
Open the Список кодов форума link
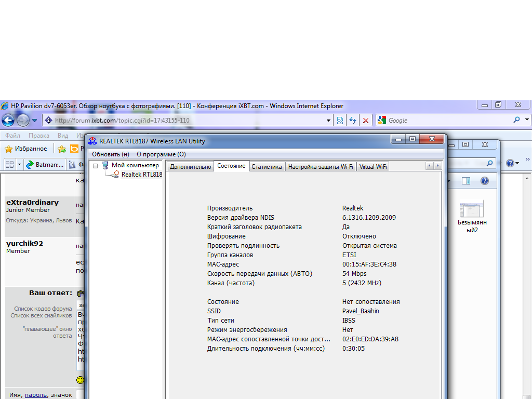43,309
